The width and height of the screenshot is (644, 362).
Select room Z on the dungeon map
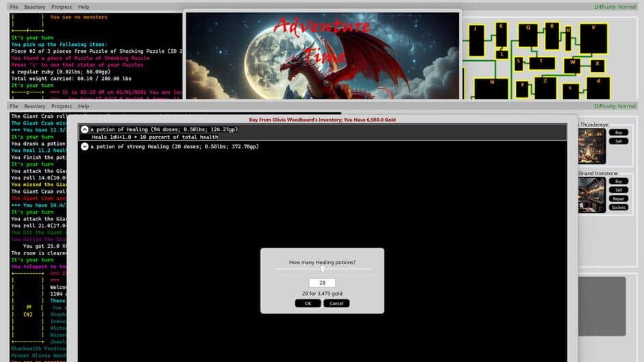545,88
